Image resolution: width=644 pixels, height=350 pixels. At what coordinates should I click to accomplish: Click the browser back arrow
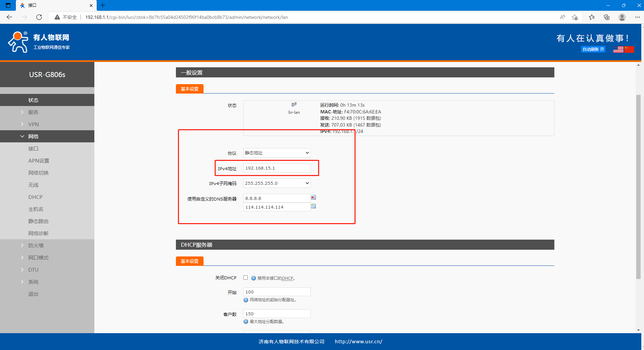[9, 17]
